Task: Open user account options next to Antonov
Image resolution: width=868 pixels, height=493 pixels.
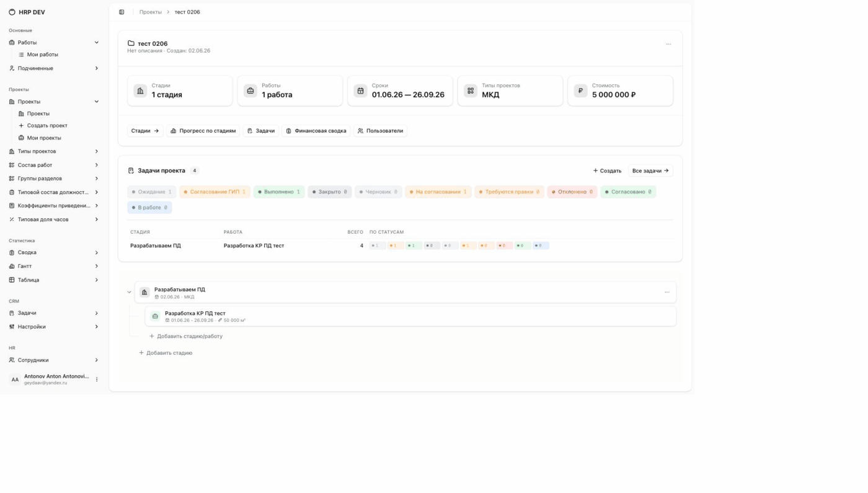Action: [97, 380]
